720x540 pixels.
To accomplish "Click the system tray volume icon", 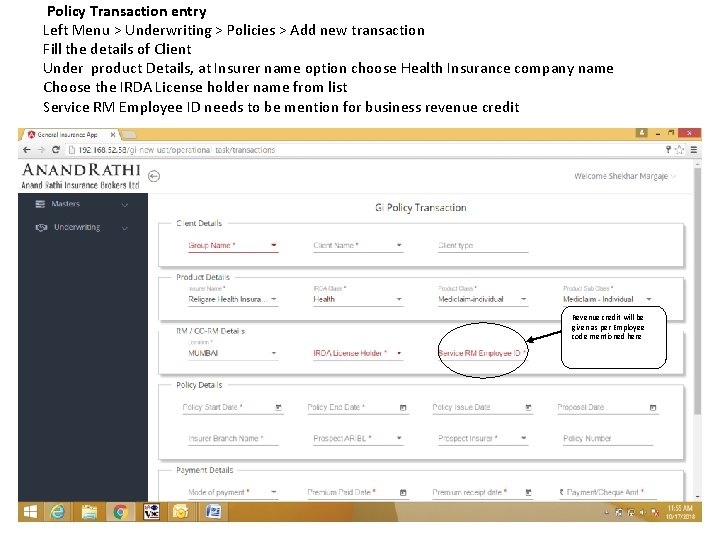I will point(642,512).
